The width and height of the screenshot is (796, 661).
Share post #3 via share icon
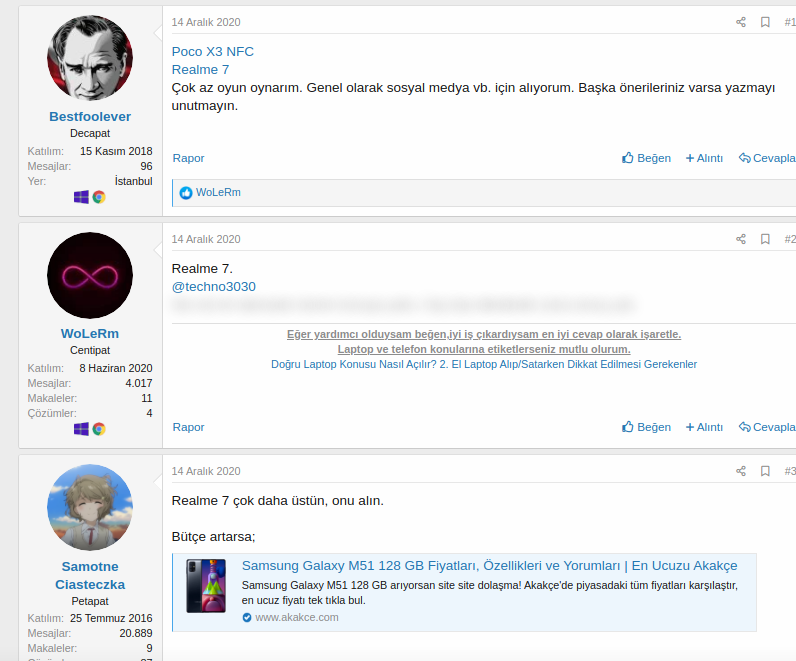[741, 471]
